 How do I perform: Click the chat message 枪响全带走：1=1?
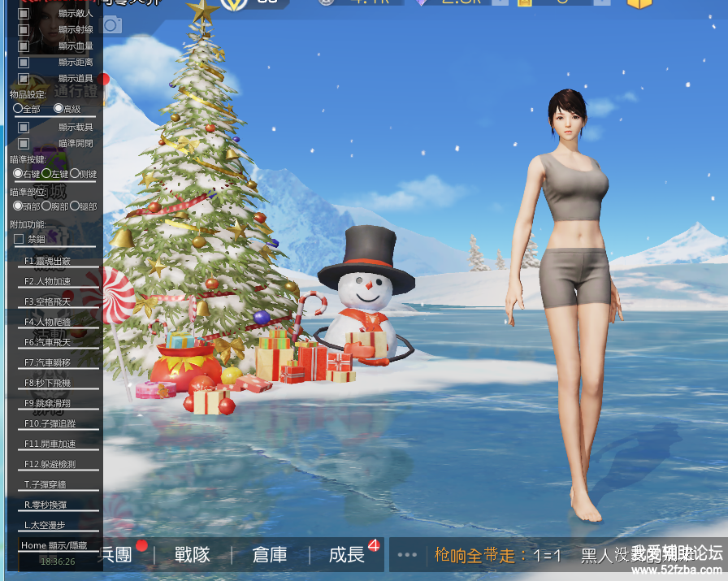pos(498,556)
